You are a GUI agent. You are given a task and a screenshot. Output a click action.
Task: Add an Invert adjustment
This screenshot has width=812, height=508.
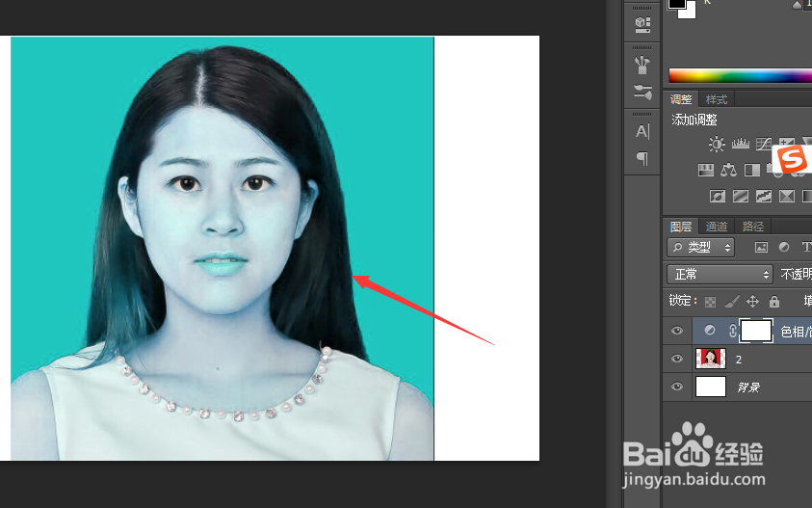(x=718, y=196)
